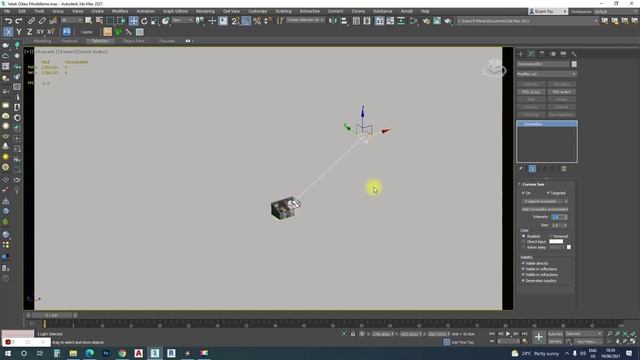Toggle Visible directly checkbox

click(523, 263)
